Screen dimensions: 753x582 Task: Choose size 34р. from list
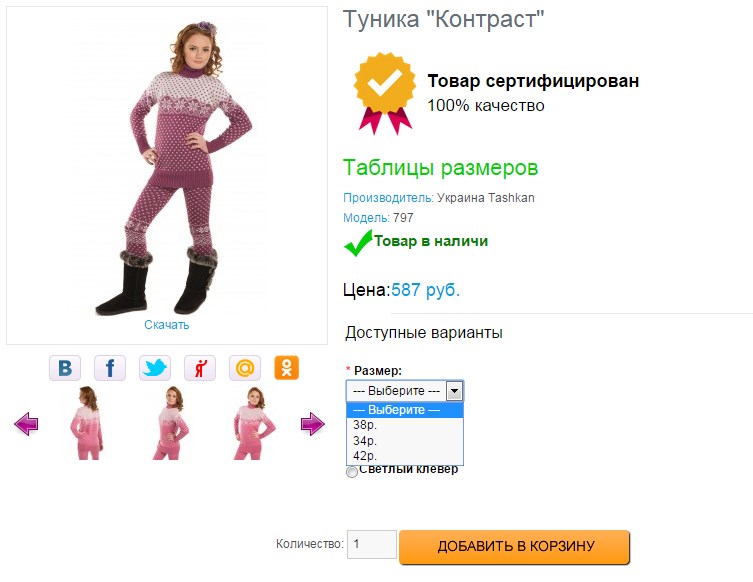click(363, 440)
